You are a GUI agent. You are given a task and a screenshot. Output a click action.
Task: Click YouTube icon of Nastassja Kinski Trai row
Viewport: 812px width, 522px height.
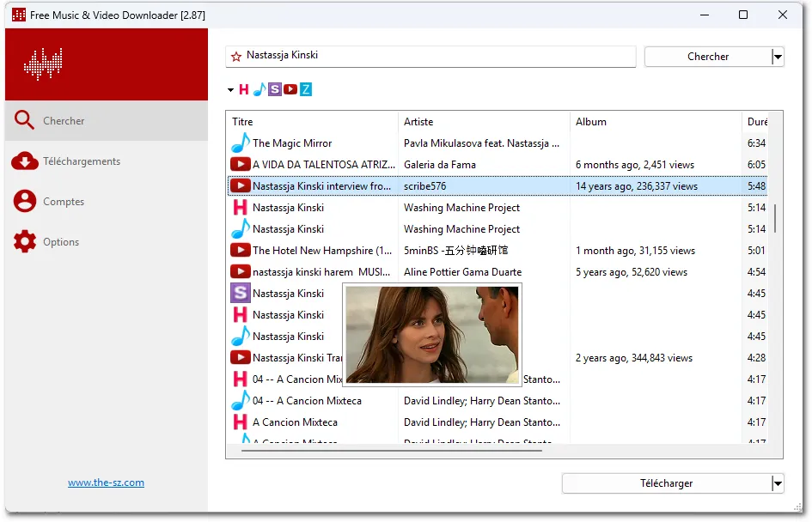(x=241, y=357)
